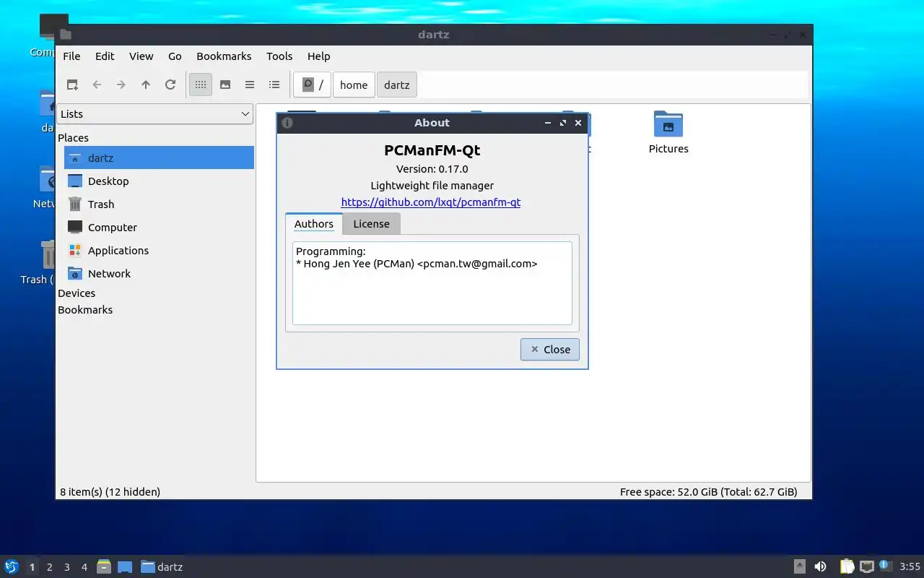This screenshot has height=578, width=924.
Task: Select Network in Places sidebar
Action: tap(159, 273)
